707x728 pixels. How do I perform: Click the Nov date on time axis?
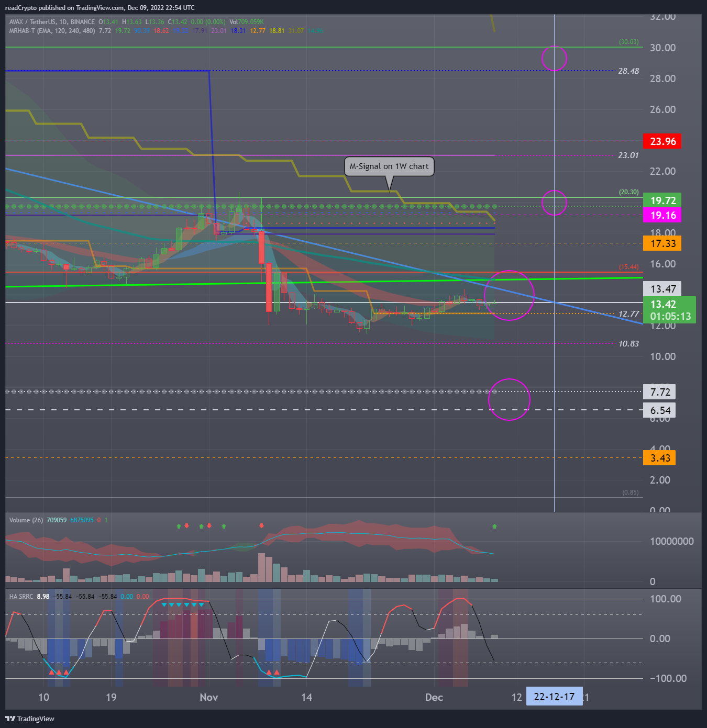pos(209,697)
